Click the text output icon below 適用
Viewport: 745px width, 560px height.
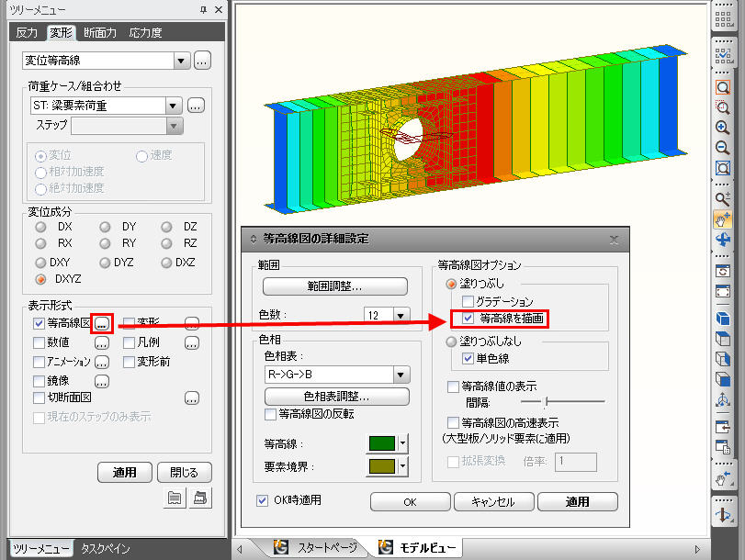tap(175, 498)
